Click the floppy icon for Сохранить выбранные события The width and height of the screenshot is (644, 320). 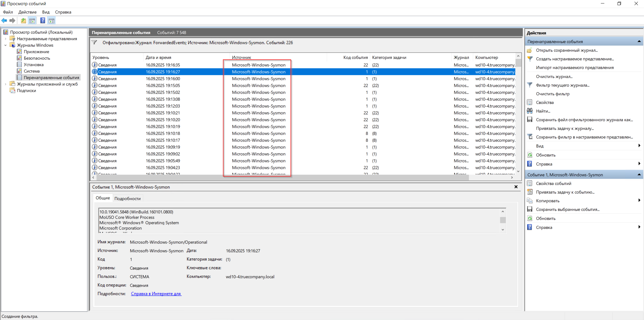530,209
